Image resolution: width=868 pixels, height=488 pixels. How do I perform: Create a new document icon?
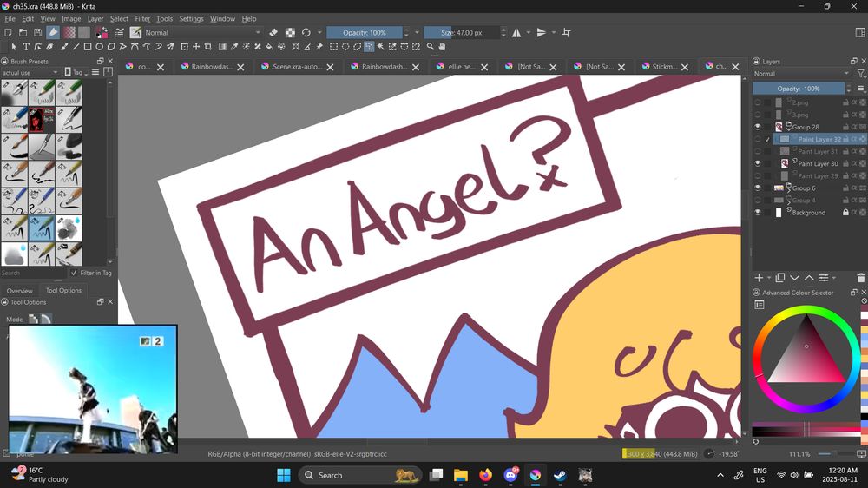click(x=9, y=33)
